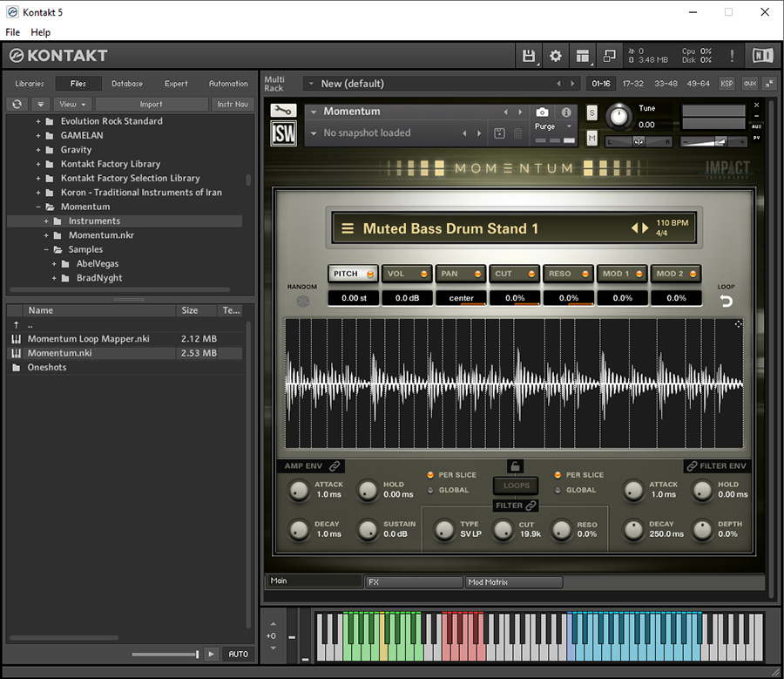
Task: Click the minimized rack view icon
Action: [x=609, y=56]
